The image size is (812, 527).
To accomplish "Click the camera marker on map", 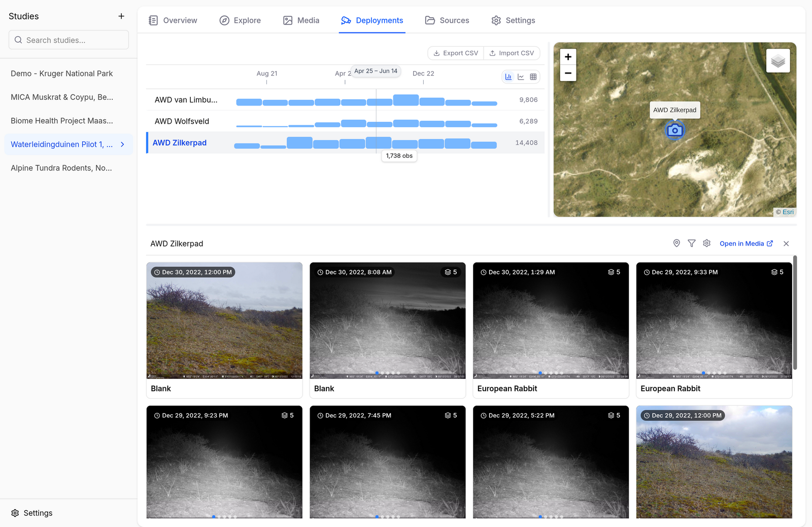I will pos(674,130).
